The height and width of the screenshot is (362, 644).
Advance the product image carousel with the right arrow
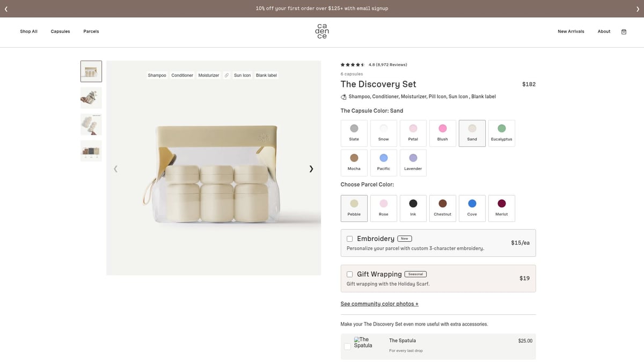point(311,168)
